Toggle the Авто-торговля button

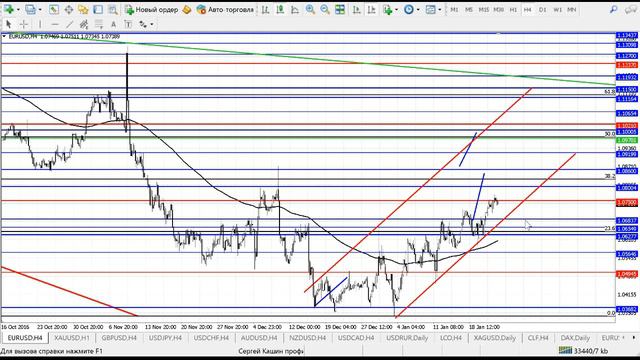(x=225, y=9)
